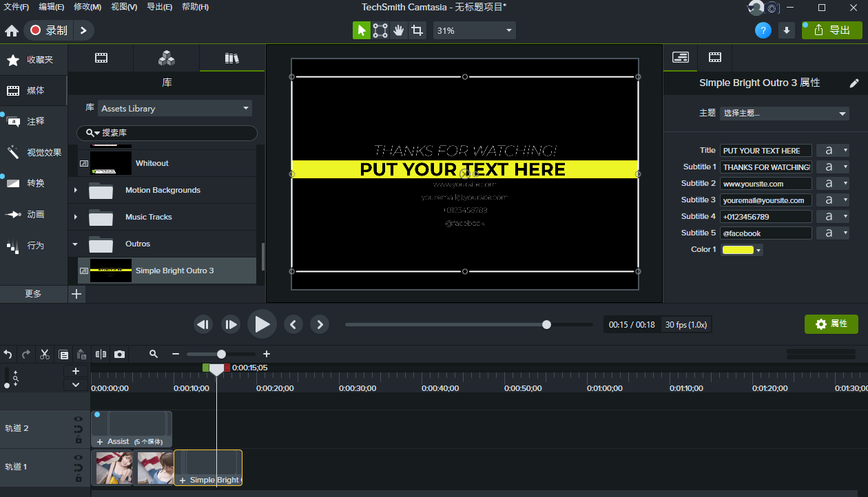Hide track 轨道 2 with eye icon
Viewport: 868px width, 497px height.
[79, 419]
